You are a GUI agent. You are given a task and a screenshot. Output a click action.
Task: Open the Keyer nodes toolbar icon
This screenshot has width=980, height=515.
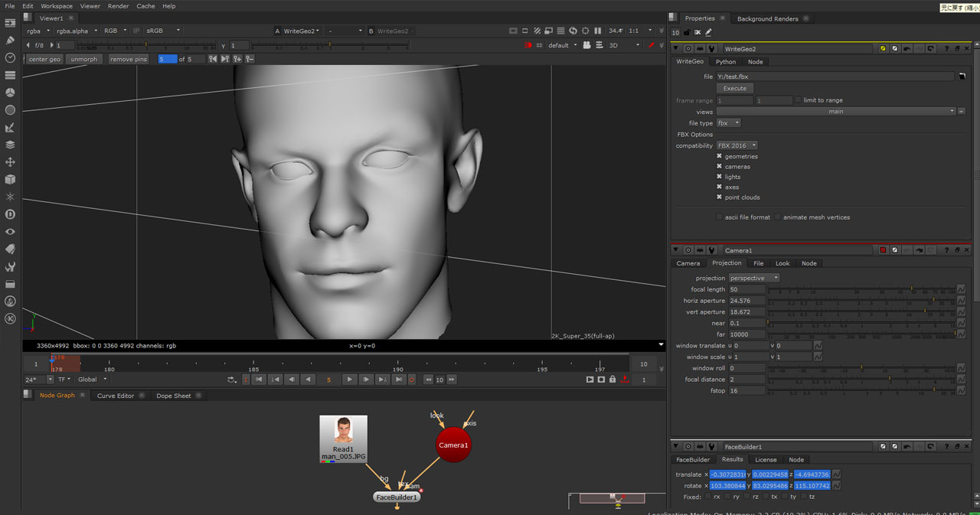coord(10,127)
